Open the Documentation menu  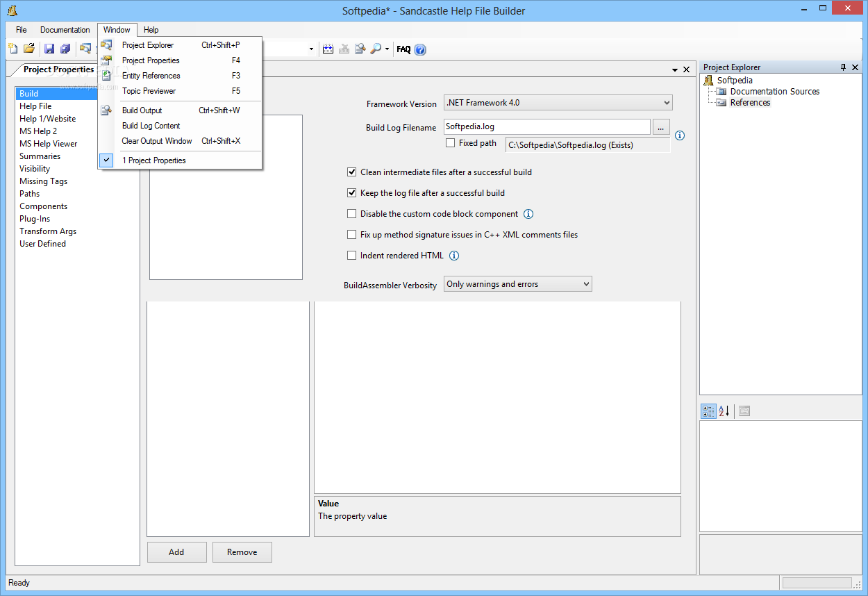[x=65, y=30]
